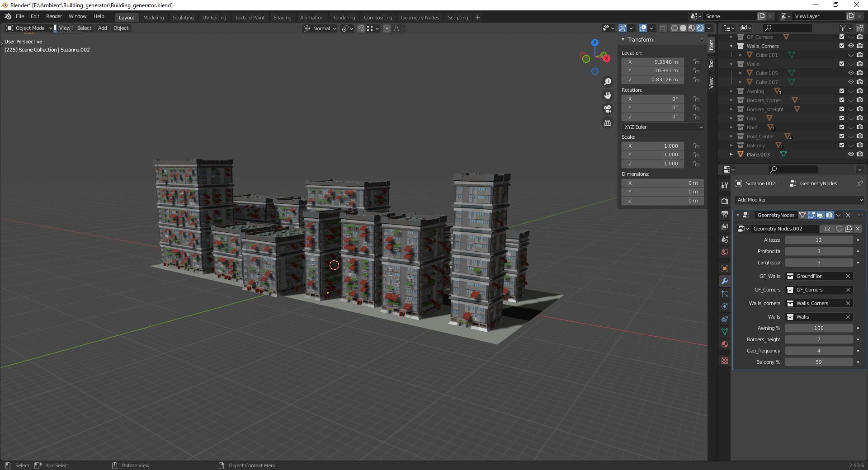Open the Scene properties tab icon
This screenshot has width=868, height=470.
point(725,239)
